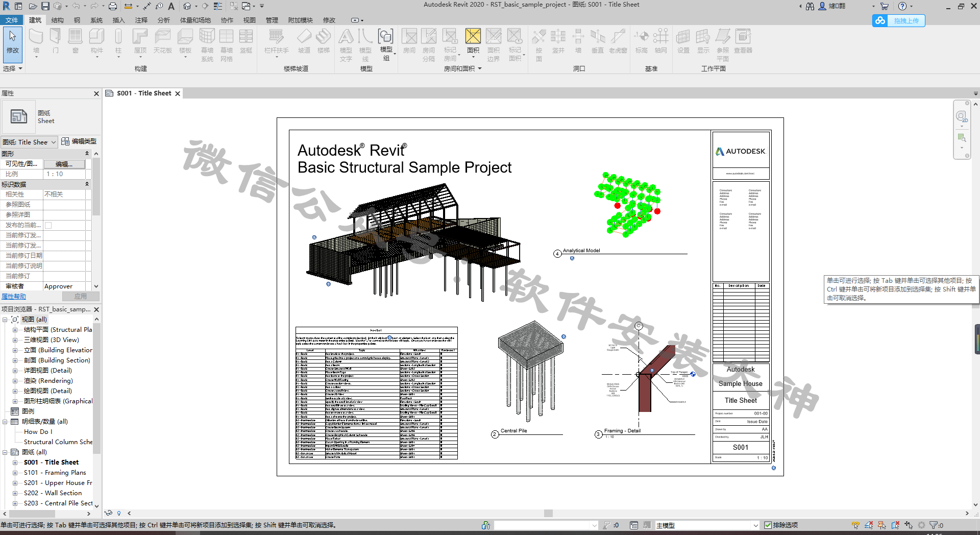The height and width of the screenshot is (535, 980).
Task: Open the 主模型 design option dropdown
Action: click(707, 525)
